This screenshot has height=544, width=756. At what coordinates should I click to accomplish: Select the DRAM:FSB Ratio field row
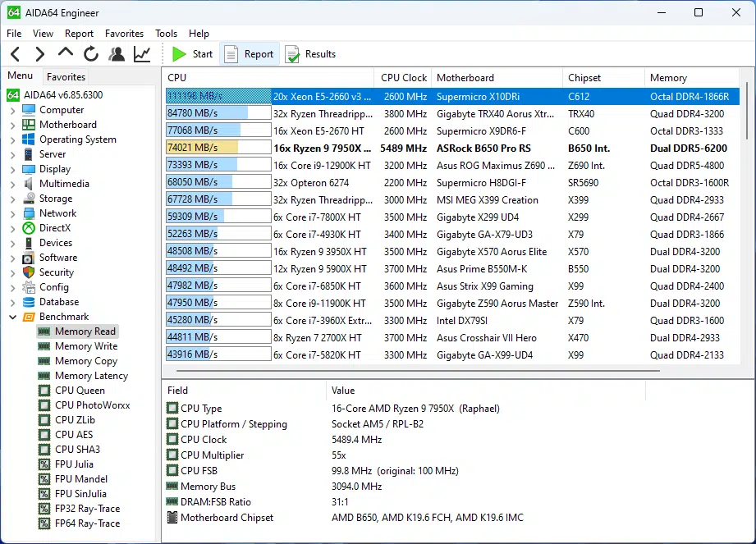click(404, 501)
